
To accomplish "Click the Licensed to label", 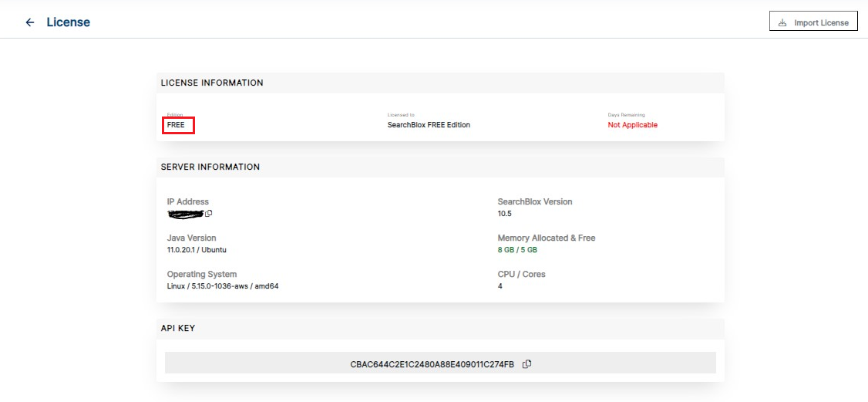I will [x=401, y=115].
